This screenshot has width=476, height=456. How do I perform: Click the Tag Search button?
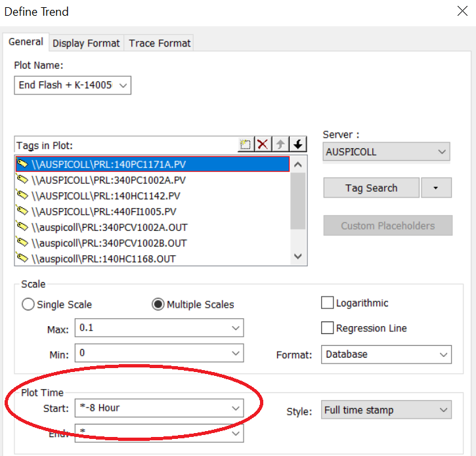tap(371, 188)
